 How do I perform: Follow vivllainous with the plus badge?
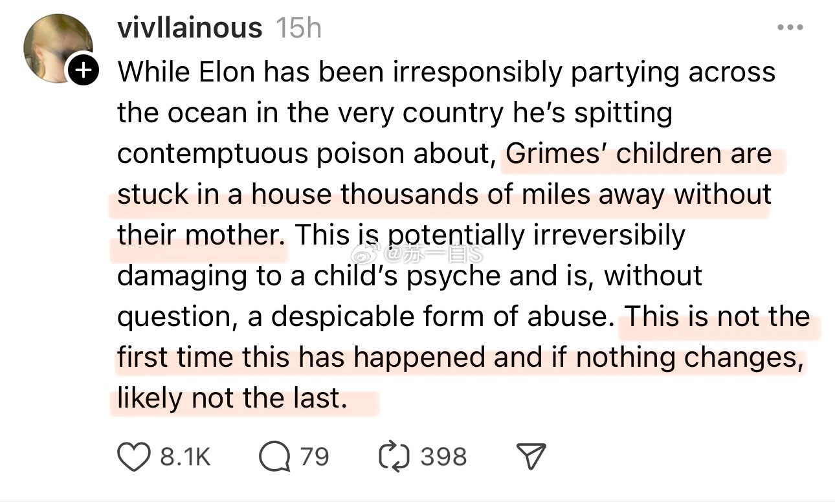(x=82, y=70)
